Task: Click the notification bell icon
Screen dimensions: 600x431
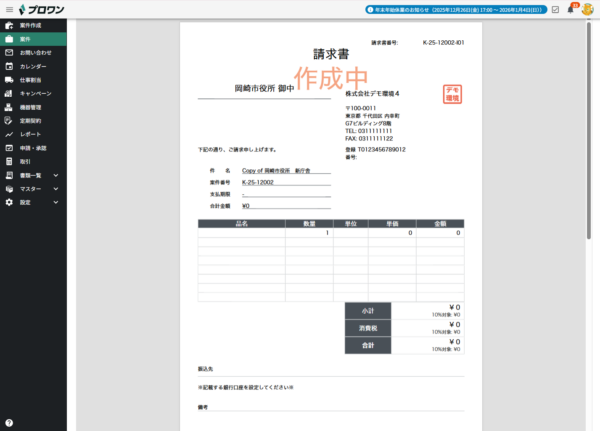Action: click(x=571, y=9)
